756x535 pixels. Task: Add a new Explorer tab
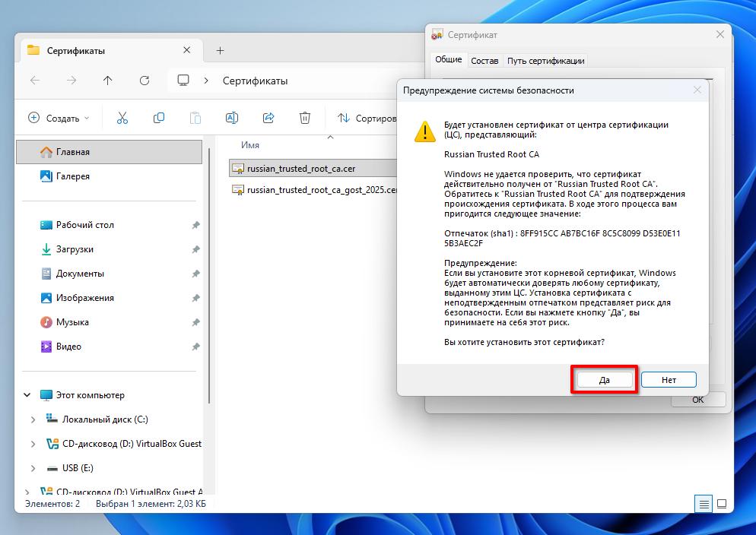click(x=220, y=51)
